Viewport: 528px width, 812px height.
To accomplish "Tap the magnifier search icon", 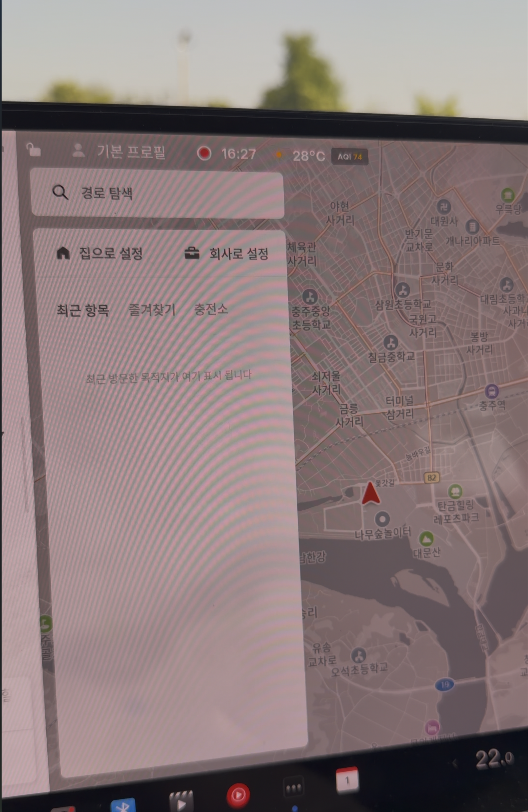I will (60, 193).
